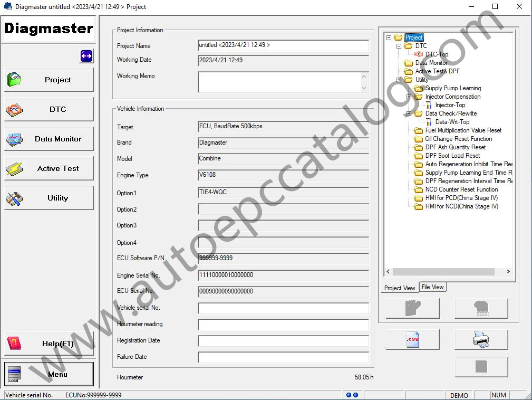
Task: Select Data Check/Rewrite tree item
Action: [x=451, y=114]
